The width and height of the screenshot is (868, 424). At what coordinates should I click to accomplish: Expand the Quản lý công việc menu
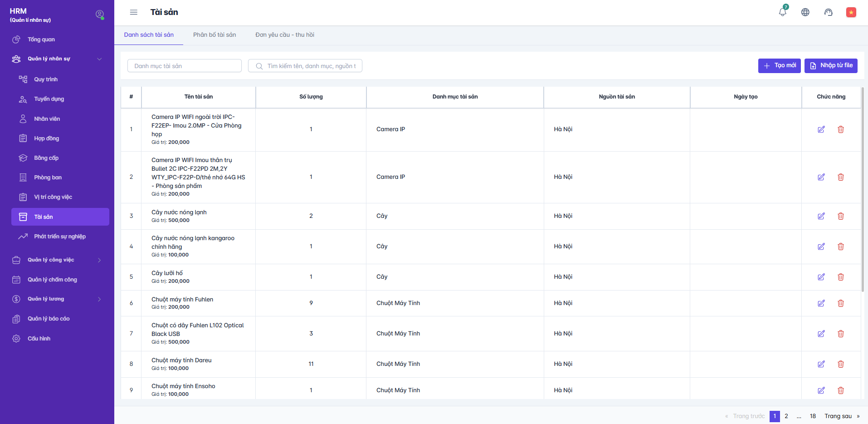click(99, 260)
